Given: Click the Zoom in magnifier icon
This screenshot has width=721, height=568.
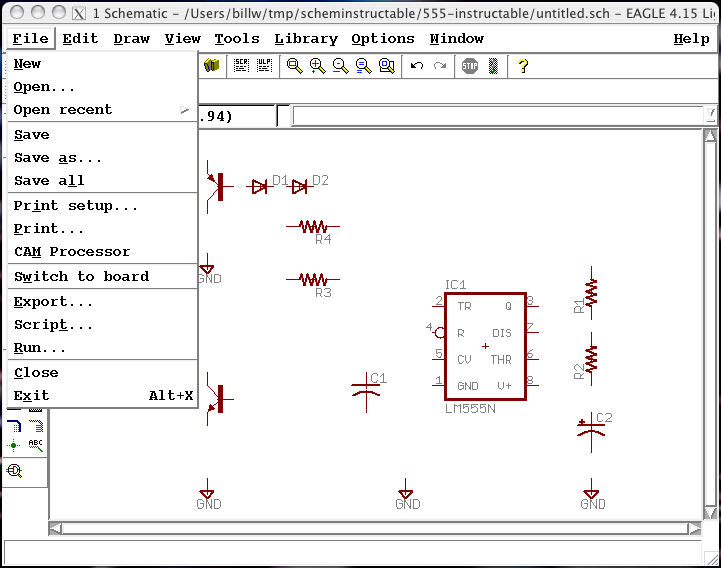Looking at the screenshot, I should tap(318, 66).
